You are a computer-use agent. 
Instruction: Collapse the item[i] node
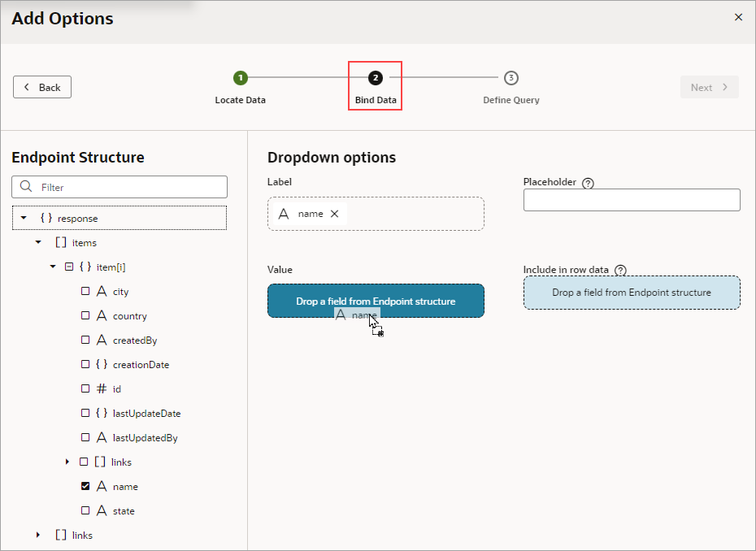point(53,267)
